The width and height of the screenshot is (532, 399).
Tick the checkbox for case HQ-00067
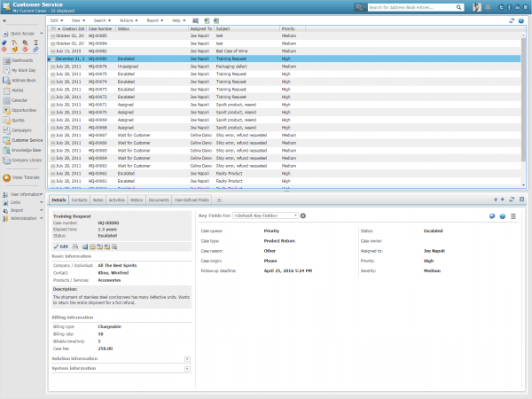coord(53,136)
